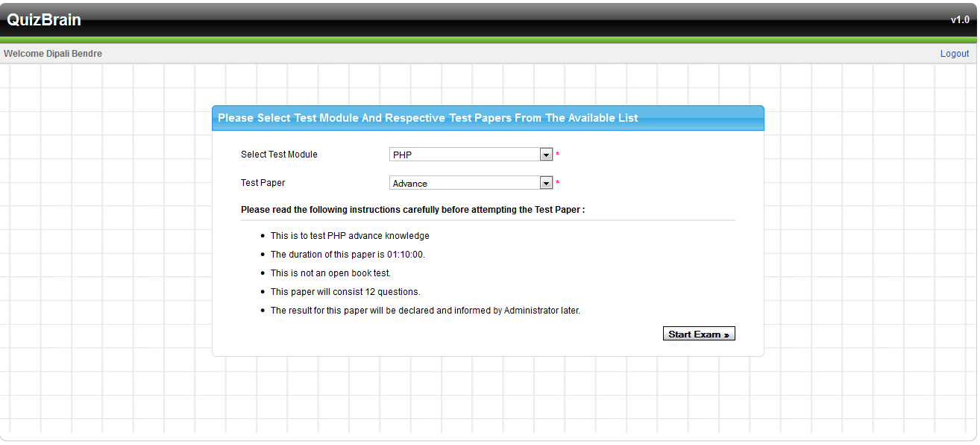Click the 'Test Paper' field label
The image size is (980, 445).
point(263,183)
